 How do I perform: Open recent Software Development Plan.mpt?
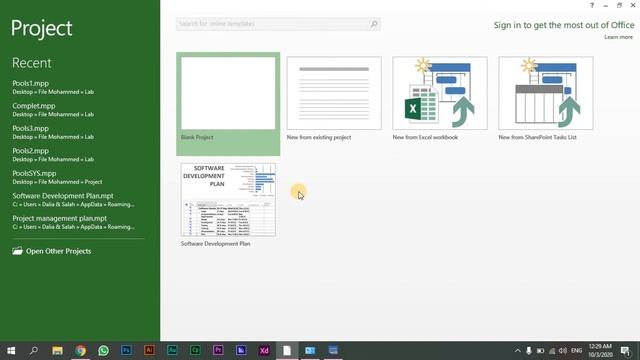(x=73, y=200)
